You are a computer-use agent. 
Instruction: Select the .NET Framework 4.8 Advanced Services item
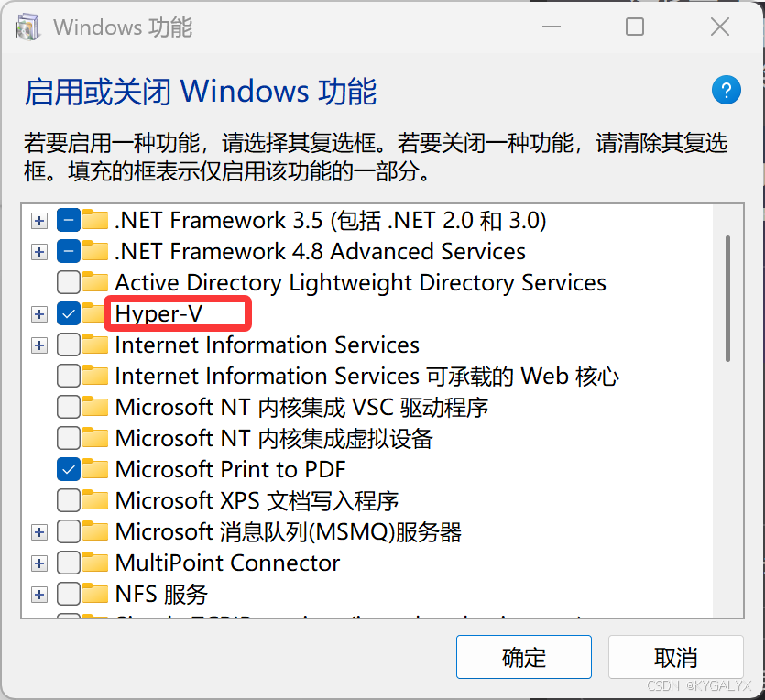(x=320, y=252)
